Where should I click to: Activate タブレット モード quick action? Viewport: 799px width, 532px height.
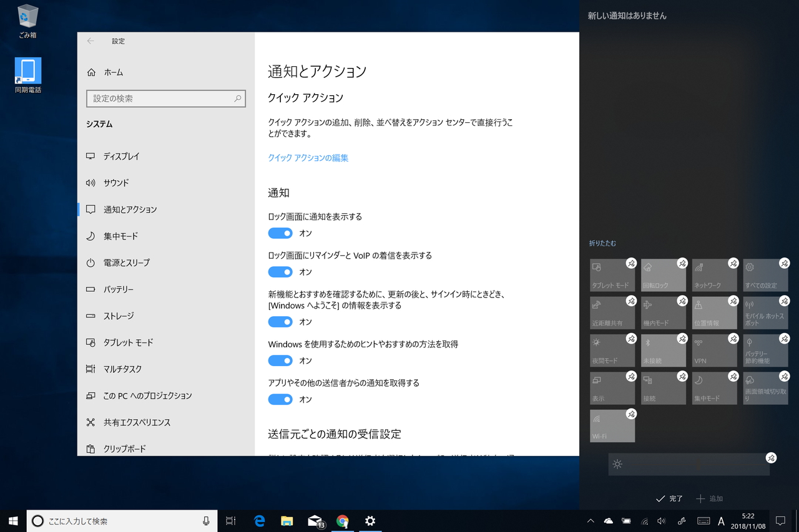(x=612, y=274)
